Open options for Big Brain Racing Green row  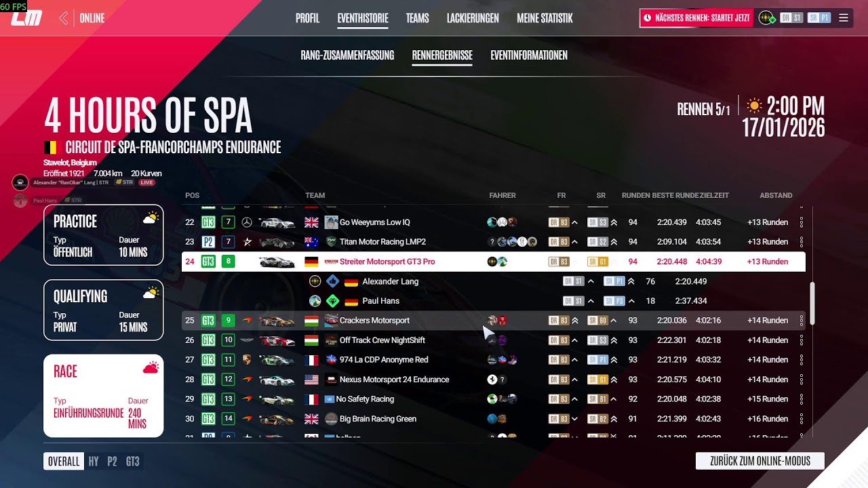(x=802, y=419)
